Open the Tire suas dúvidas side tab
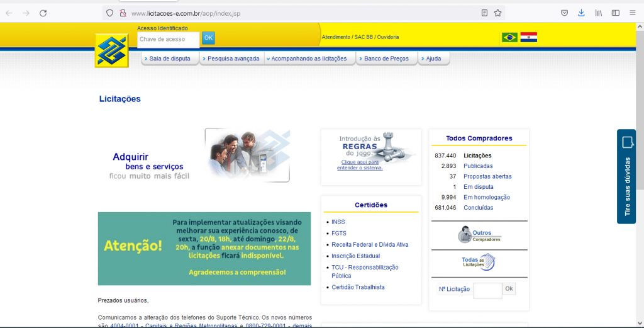Image resolution: width=644 pixels, height=328 pixels. [626, 176]
